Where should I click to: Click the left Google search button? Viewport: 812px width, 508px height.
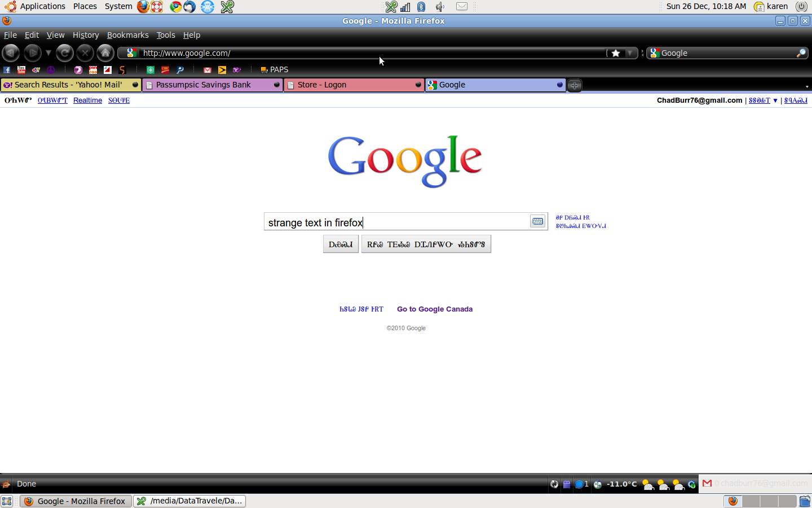341,244
